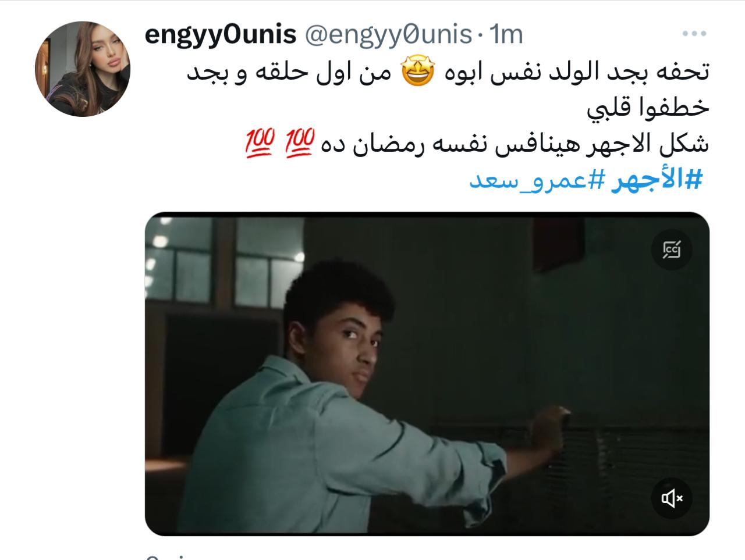Open the @engyy0unis handle link
745x560 pixels.
pyautogui.click(x=388, y=35)
